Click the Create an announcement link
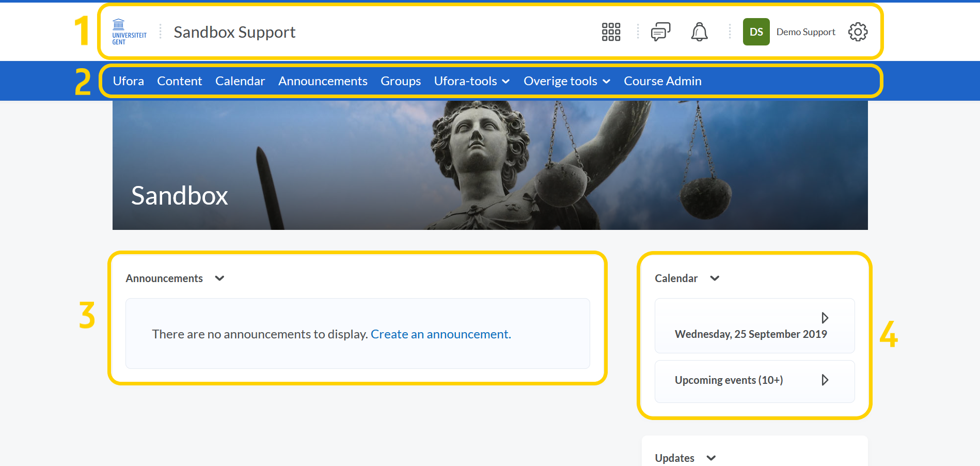980x466 pixels. (440, 334)
